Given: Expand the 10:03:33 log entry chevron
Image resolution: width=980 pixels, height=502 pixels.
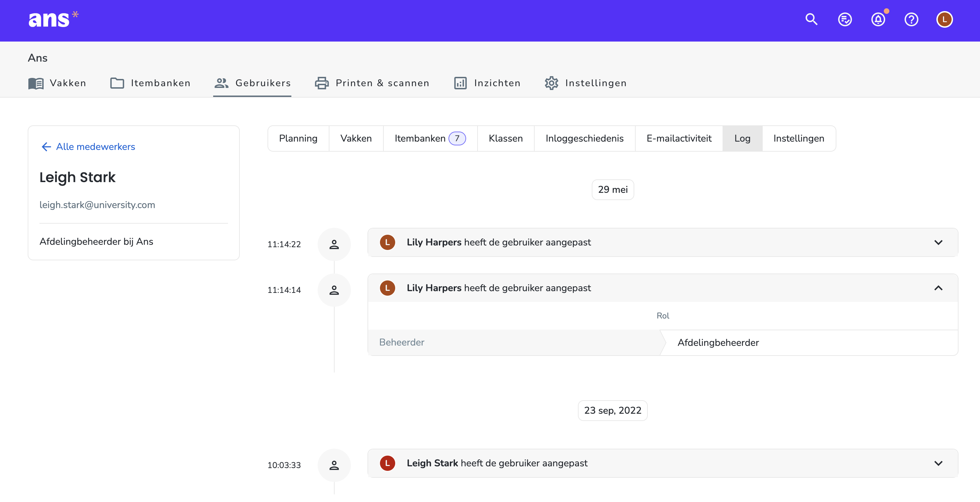Looking at the screenshot, I should coord(938,463).
